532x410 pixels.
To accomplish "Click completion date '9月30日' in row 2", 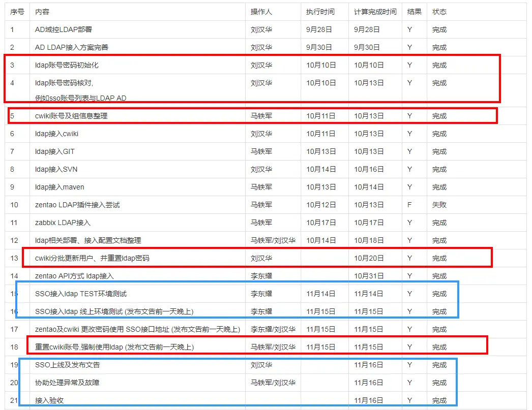I will (367, 47).
